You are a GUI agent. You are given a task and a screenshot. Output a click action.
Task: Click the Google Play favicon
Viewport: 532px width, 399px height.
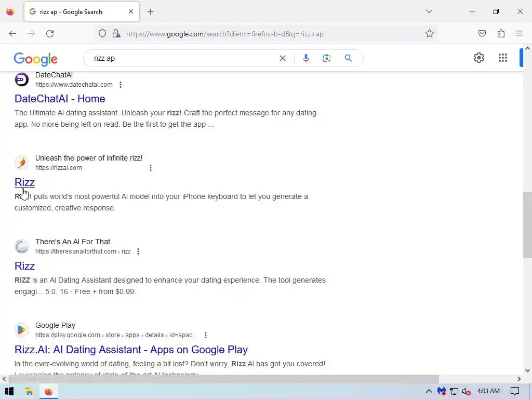(22, 330)
